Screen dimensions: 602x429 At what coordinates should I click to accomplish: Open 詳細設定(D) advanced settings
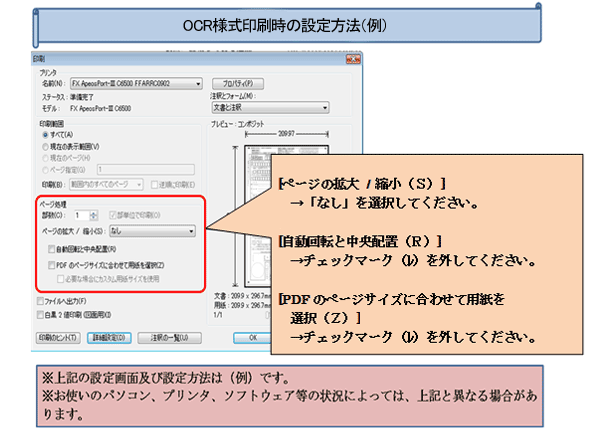[108, 337]
